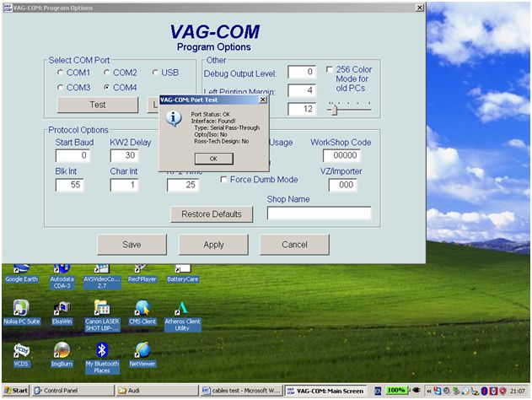Click the field showing value 25
This screenshot has width=532, height=400.
[x=183, y=185]
